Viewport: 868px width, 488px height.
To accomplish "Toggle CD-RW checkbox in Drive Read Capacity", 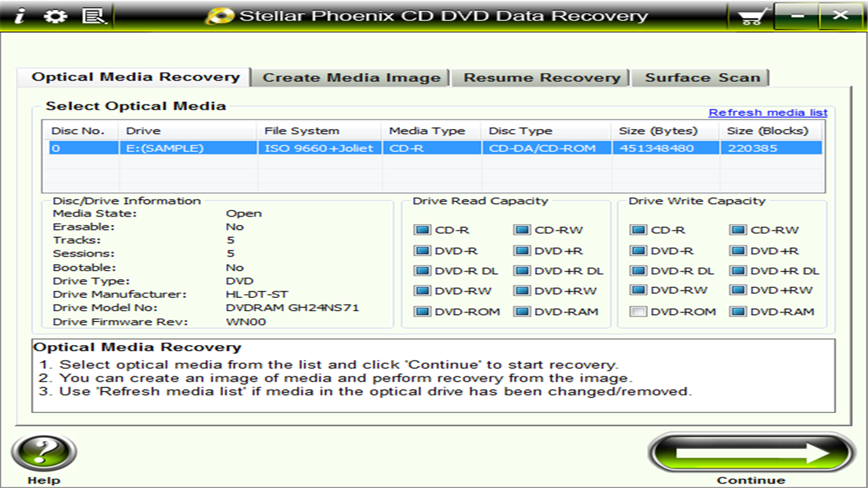I will [522, 230].
